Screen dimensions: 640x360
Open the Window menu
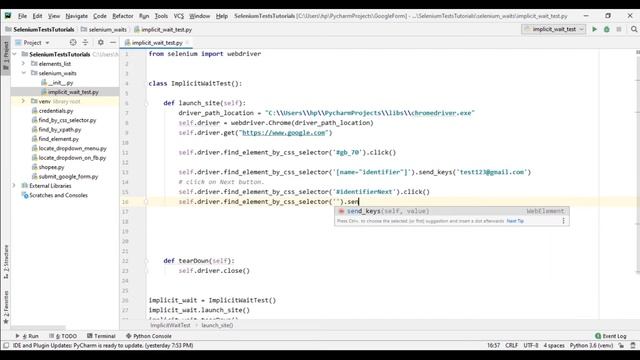tap(200, 16)
